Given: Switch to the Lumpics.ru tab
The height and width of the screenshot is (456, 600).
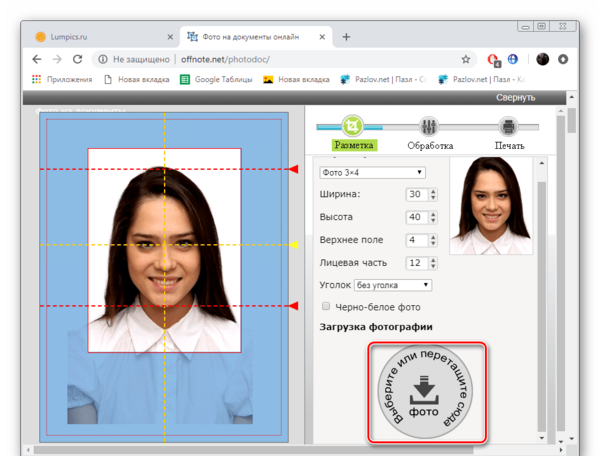Looking at the screenshot, I should [103, 37].
